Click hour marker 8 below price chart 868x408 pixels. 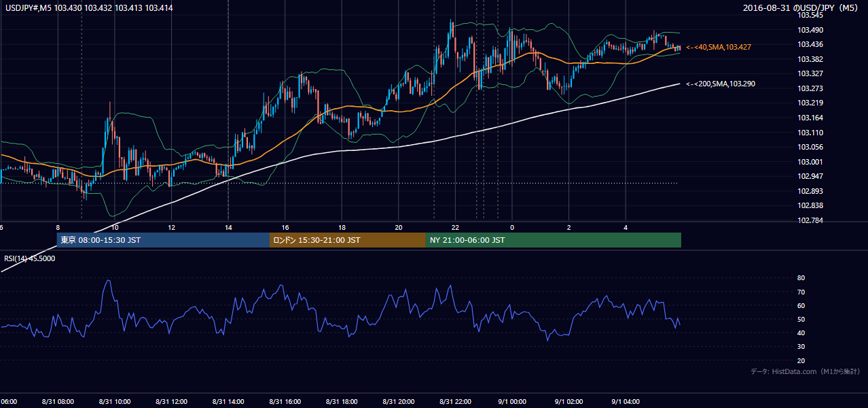pyautogui.click(x=58, y=227)
